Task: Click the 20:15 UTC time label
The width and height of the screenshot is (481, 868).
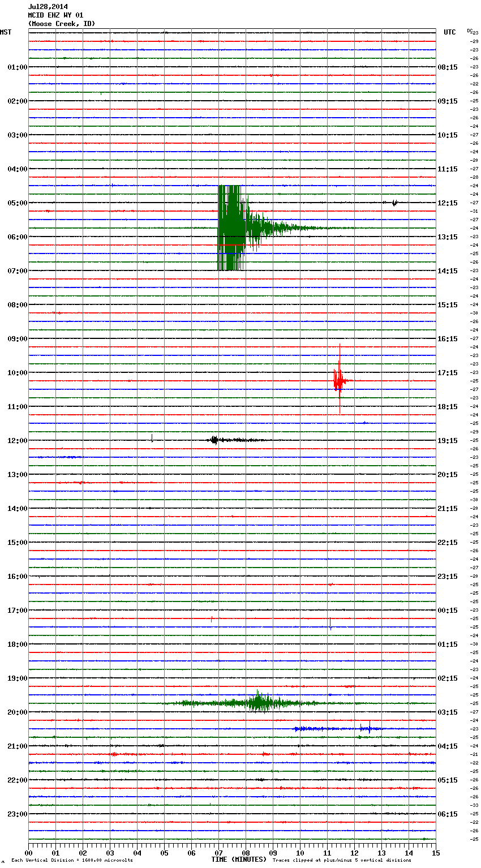Action: coord(448,475)
